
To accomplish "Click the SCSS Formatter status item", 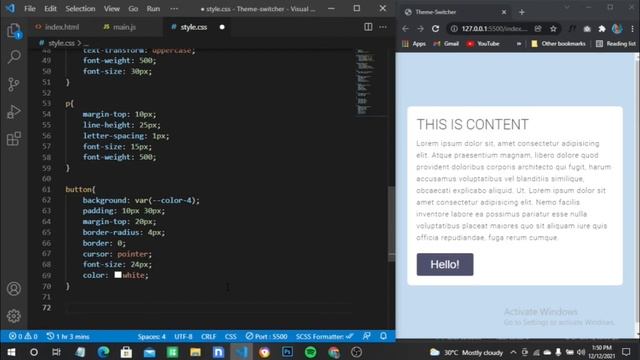I will click(x=324, y=336).
